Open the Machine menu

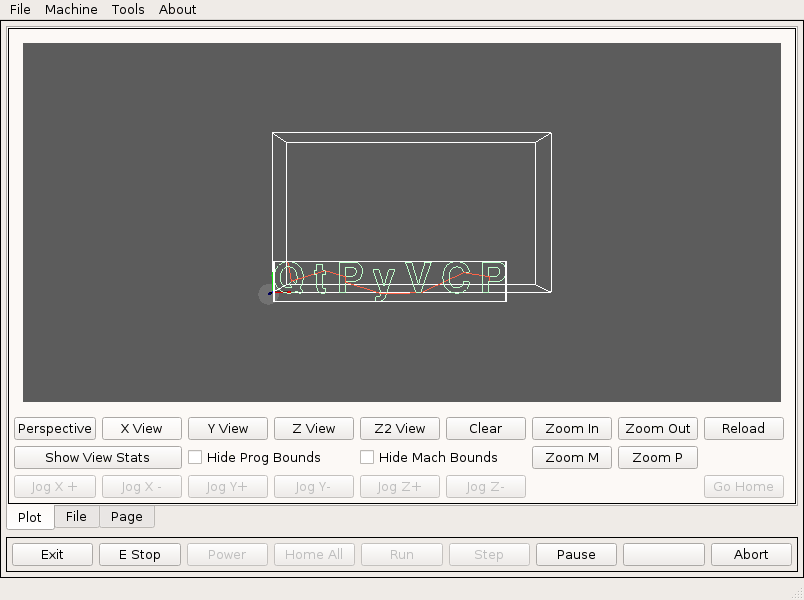pyautogui.click(x=71, y=9)
